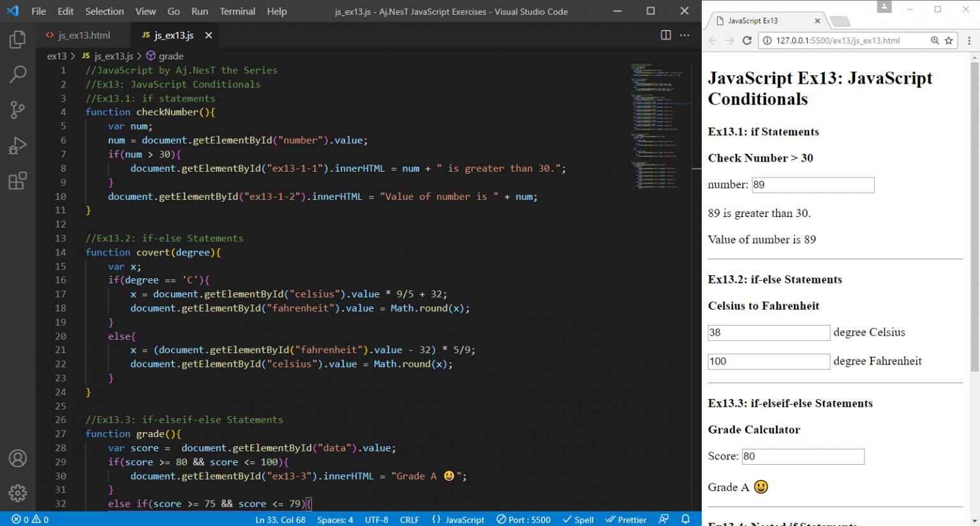Open the Source Control view

(x=17, y=110)
